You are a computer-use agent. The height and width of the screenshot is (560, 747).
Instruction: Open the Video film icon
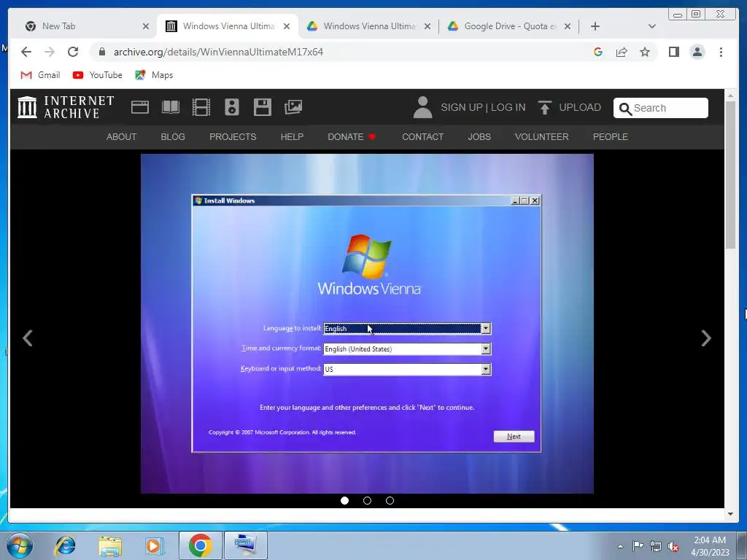point(201,107)
